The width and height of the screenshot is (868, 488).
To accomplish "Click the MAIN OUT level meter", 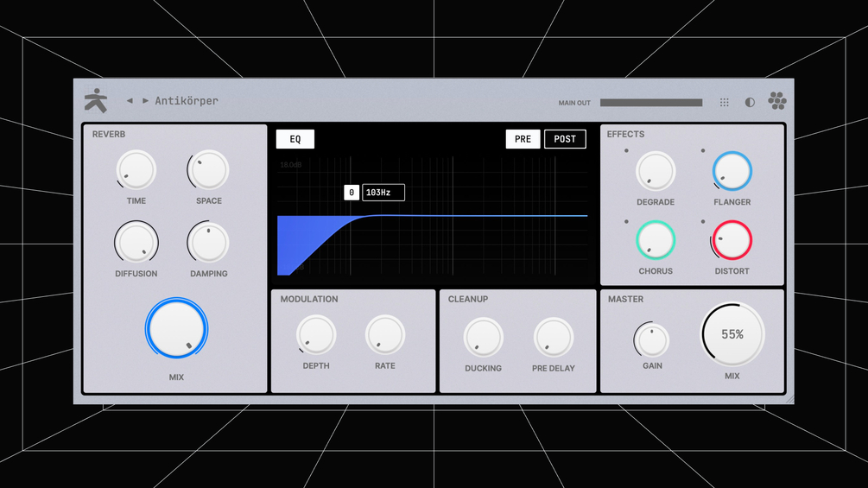I will click(x=651, y=103).
